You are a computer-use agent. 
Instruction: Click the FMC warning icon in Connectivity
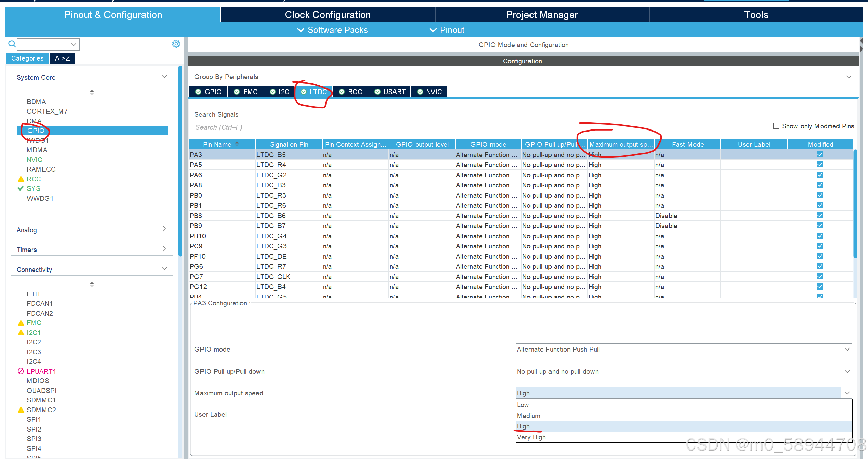21,323
